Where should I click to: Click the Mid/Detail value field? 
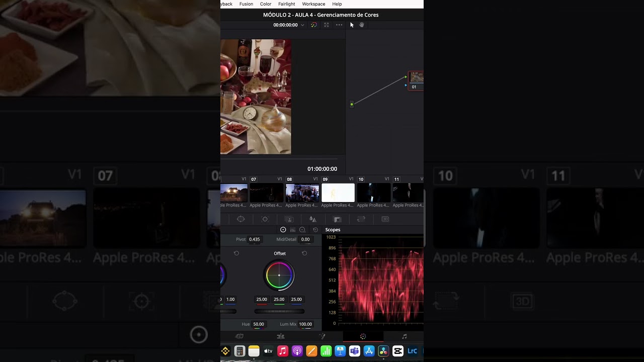coord(305,239)
